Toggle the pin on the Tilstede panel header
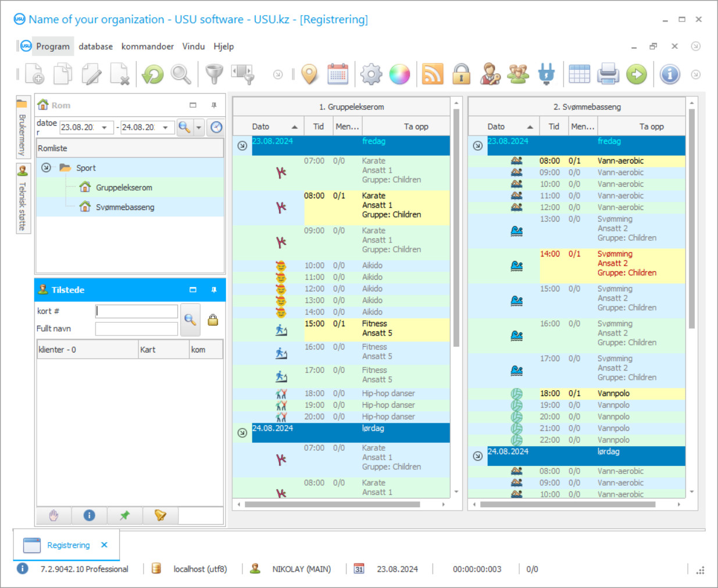The image size is (718, 588). (x=214, y=290)
